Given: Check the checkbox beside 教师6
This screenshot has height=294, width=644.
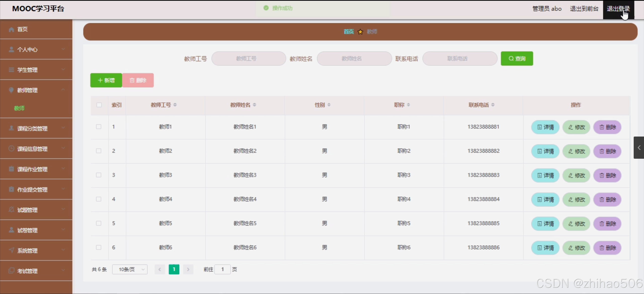Looking at the screenshot, I should coord(98,247).
